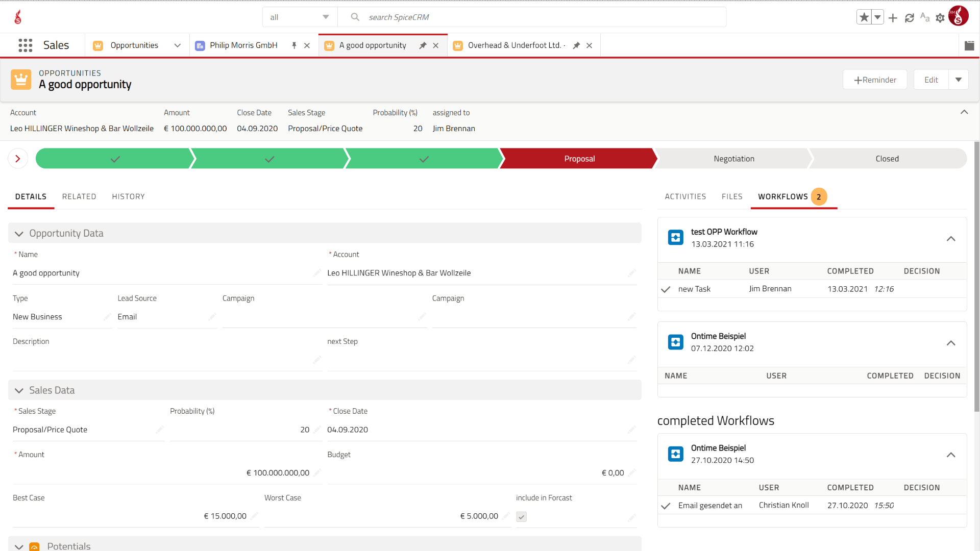Click the plus quick-create icon

[x=893, y=18]
